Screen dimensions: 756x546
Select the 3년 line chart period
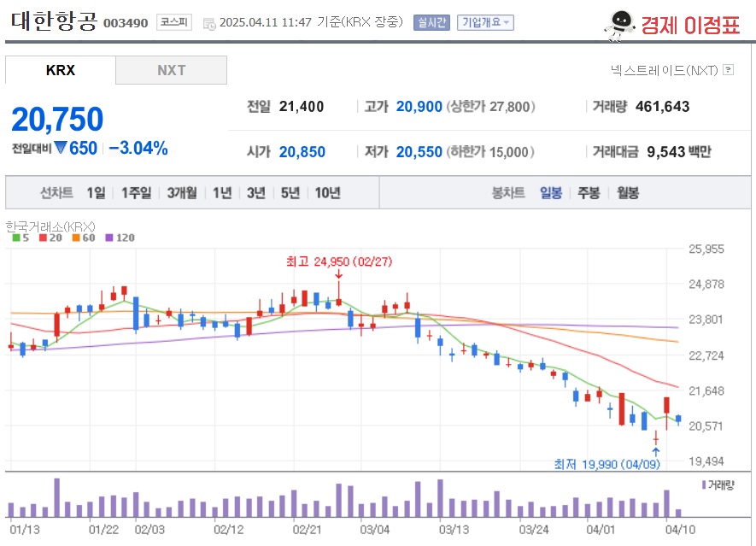click(256, 193)
